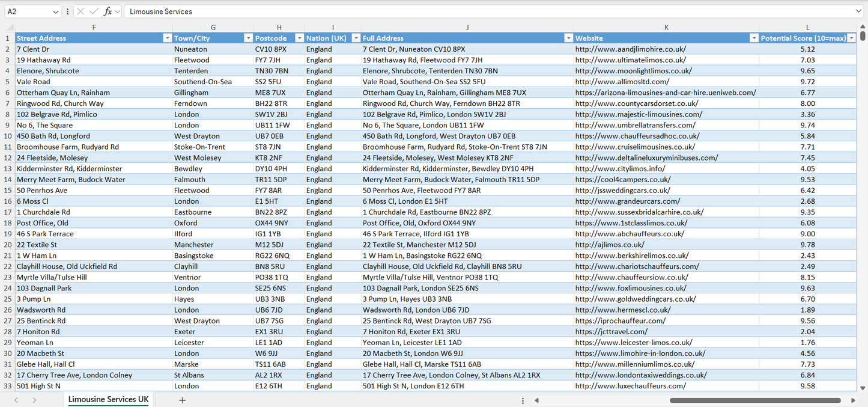The height and width of the screenshot is (407, 868).
Task: Click the horizontal scrollbar thumb
Action: click(x=754, y=400)
